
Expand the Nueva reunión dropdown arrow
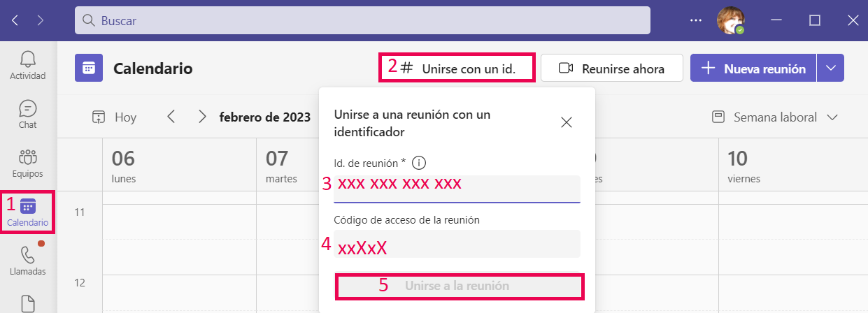[830, 68]
